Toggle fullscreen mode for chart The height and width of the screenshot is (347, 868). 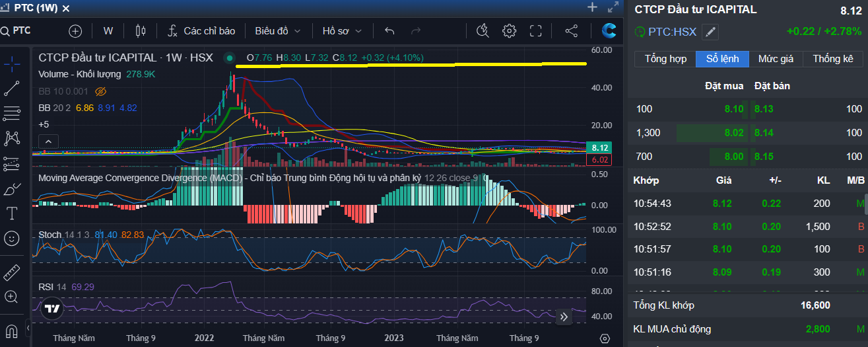pos(536,31)
